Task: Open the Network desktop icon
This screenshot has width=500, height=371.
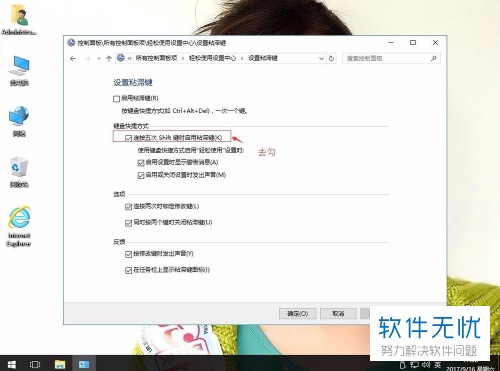Action: pyautogui.click(x=19, y=121)
